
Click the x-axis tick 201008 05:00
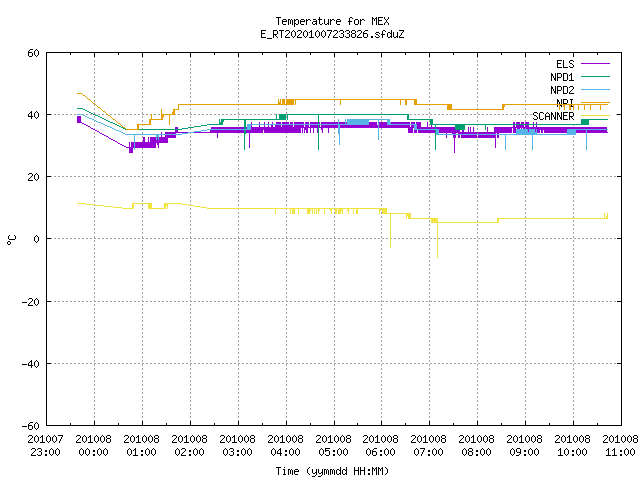pyautogui.click(x=333, y=446)
